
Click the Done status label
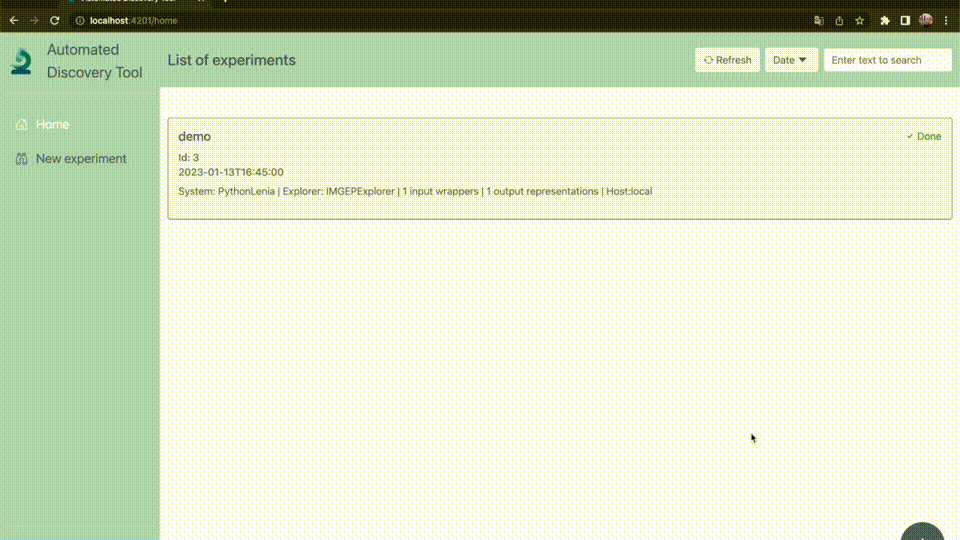pyautogui.click(x=924, y=137)
